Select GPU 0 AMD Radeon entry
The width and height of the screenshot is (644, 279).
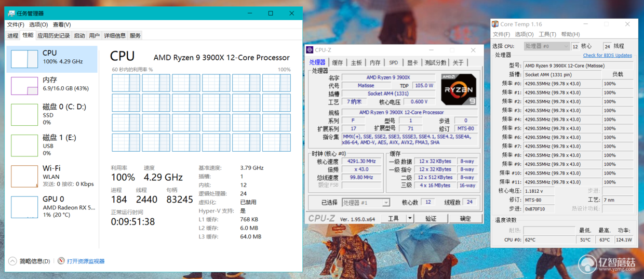pos(51,207)
